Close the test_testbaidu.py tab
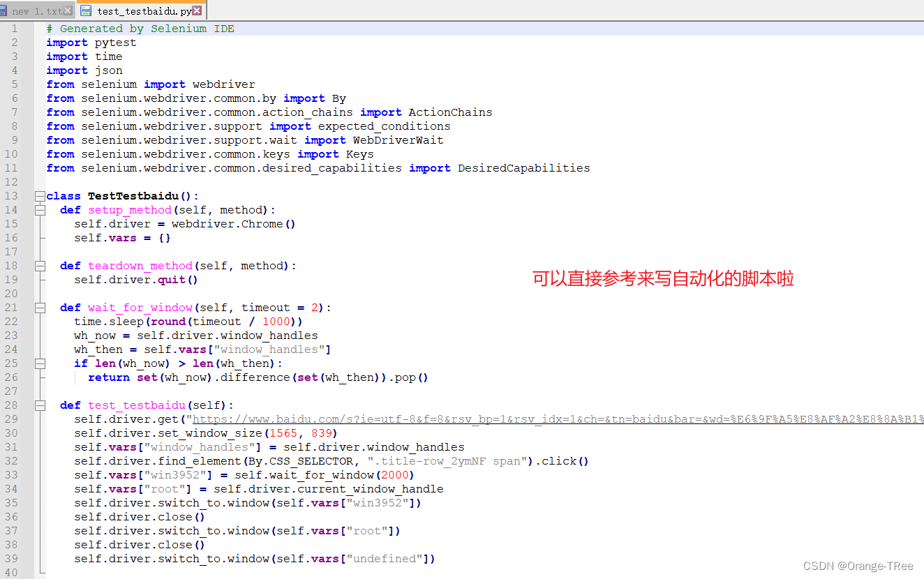 pyautogui.click(x=198, y=10)
